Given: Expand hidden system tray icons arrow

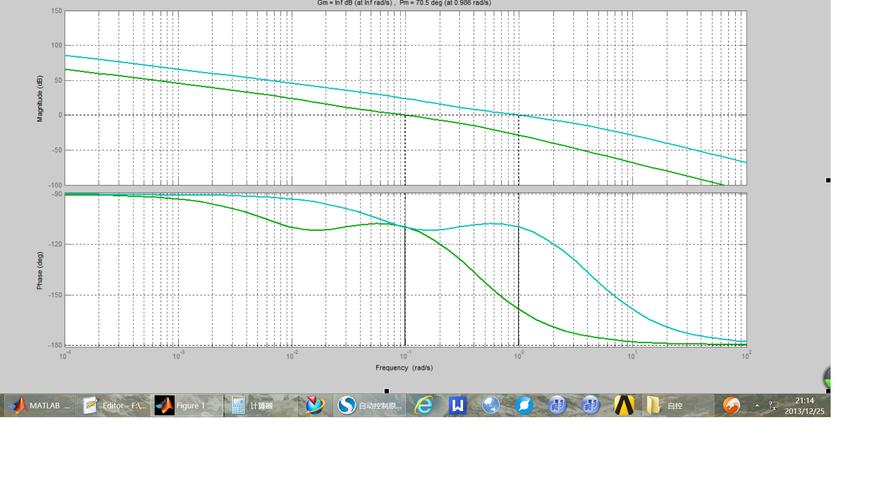Looking at the screenshot, I should pyautogui.click(x=756, y=405).
